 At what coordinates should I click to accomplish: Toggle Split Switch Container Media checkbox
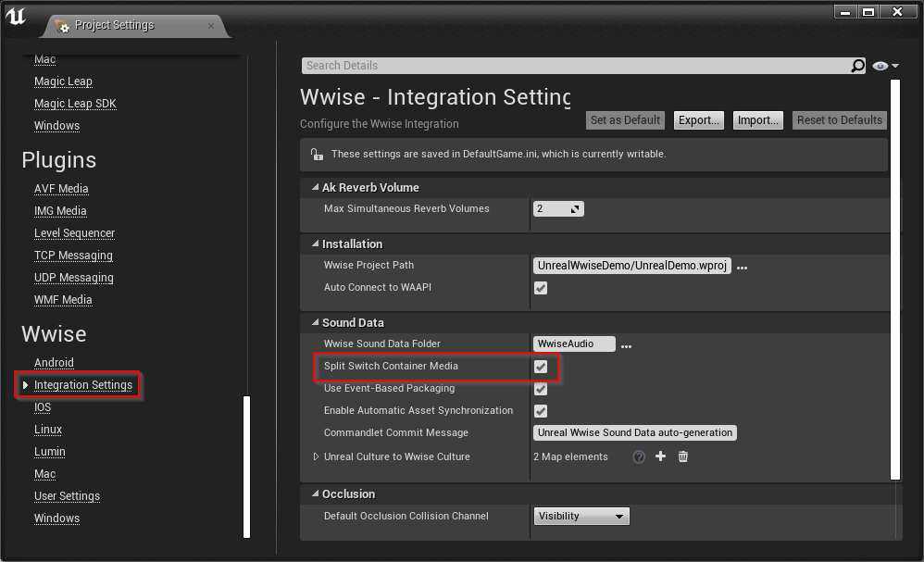[541, 367]
